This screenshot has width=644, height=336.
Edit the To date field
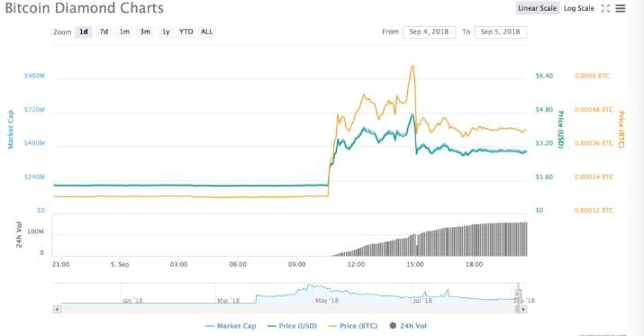500,32
